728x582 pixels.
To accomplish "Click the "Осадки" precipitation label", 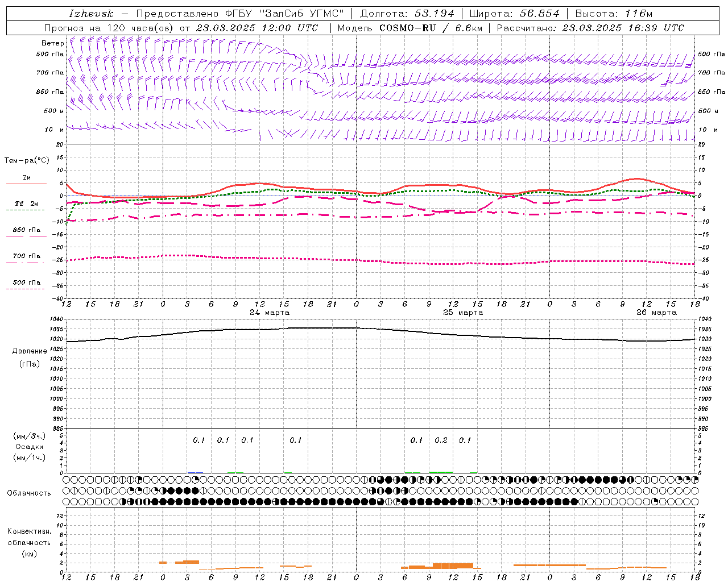I will click(x=30, y=447).
